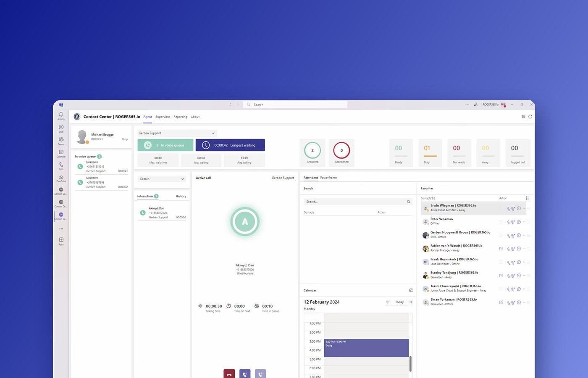Open the Powerframe tab
The width and height of the screenshot is (588, 378).
pyautogui.click(x=328, y=178)
